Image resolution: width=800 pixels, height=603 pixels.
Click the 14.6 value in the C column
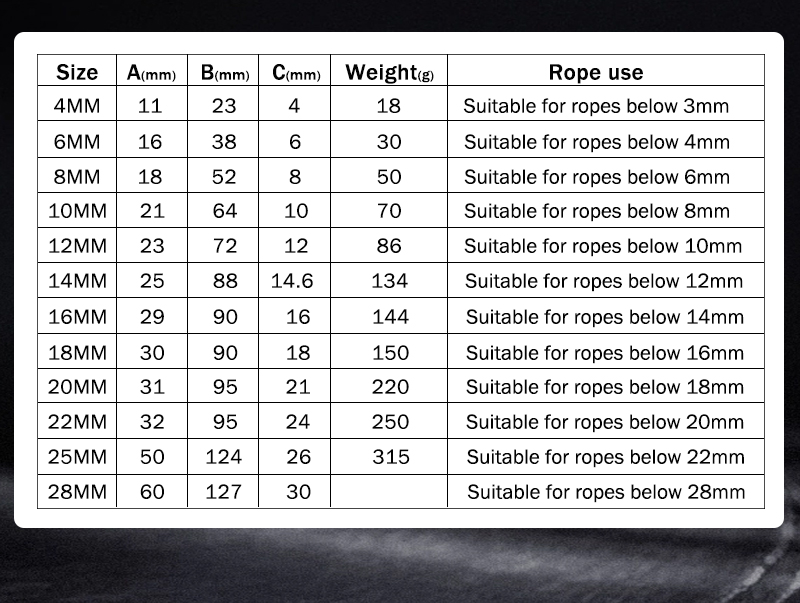click(x=292, y=281)
